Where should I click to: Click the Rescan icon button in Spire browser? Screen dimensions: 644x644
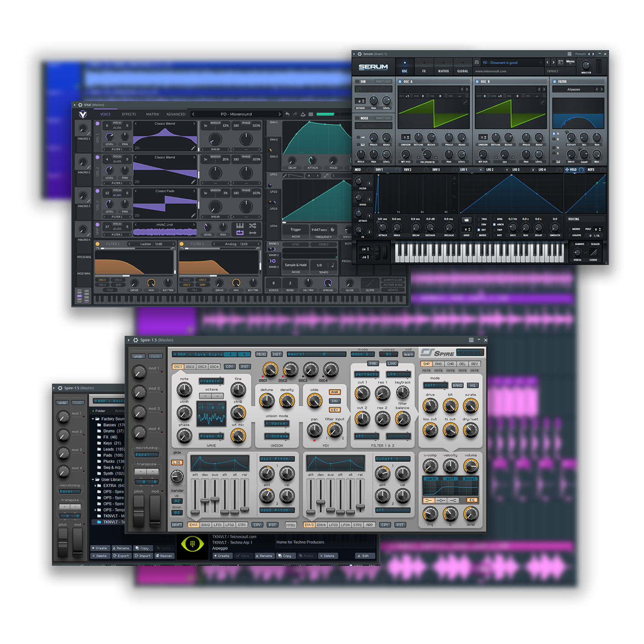[x=164, y=556]
